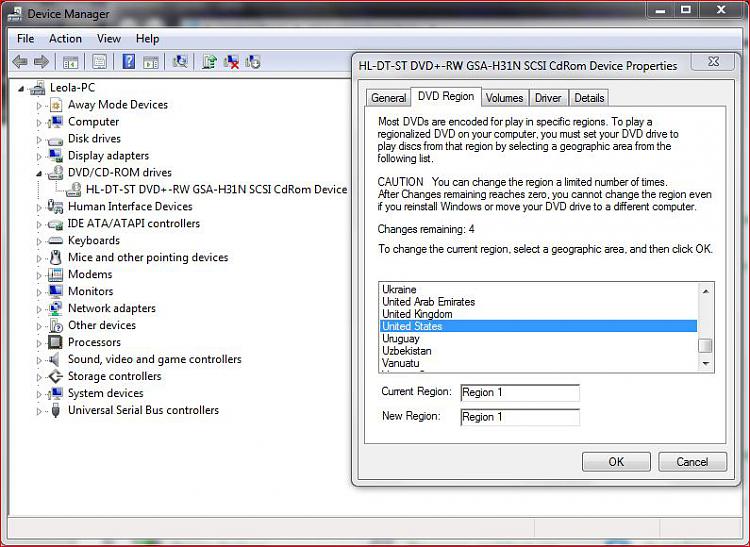This screenshot has height=547, width=750.
Task: Open the Action menu
Action: tap(65, 39)
